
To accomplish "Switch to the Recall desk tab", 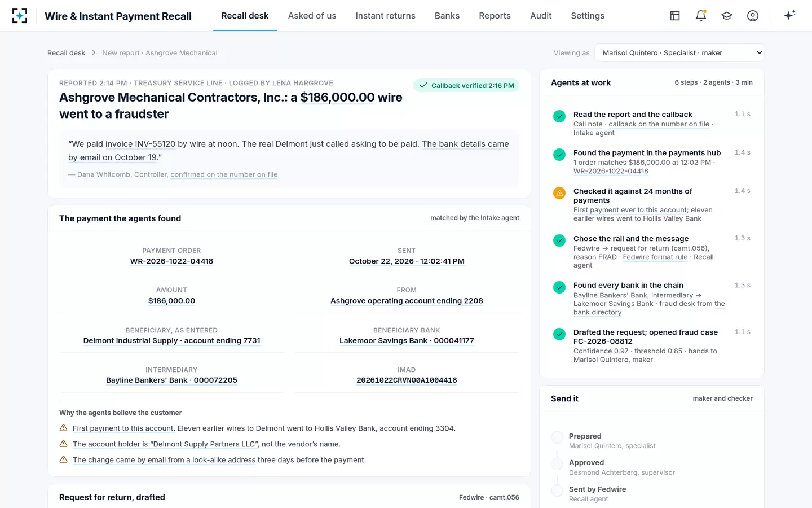I will 245,16.
